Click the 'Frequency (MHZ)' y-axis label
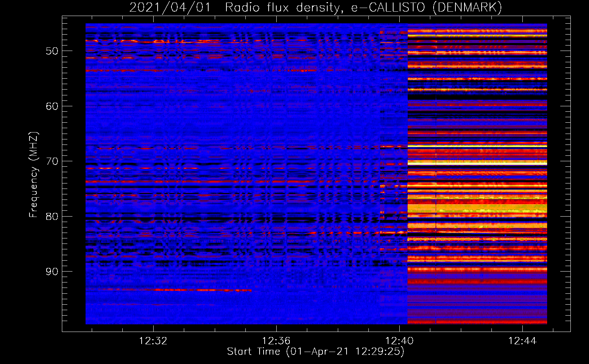The image size is (589, 364). 33,175
